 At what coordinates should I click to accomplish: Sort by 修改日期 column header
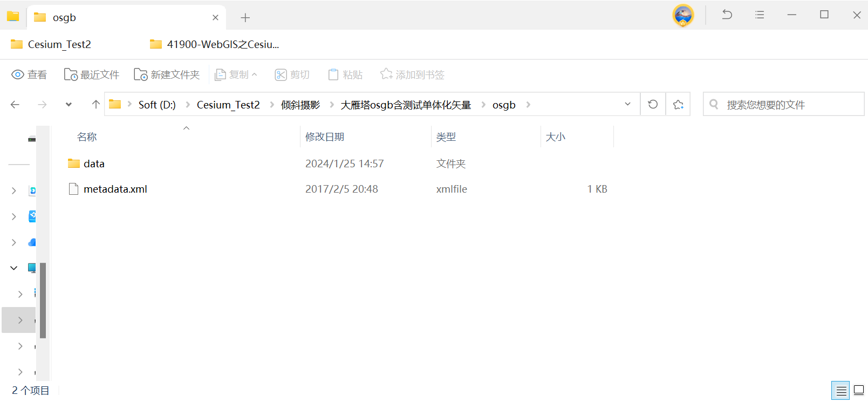[325, 137]
